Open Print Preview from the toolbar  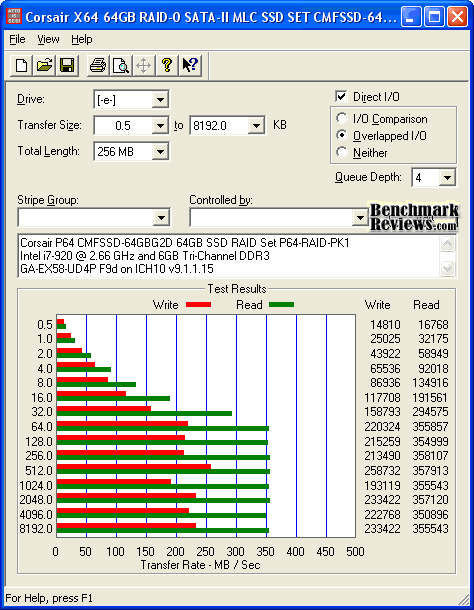click(121, 65)
